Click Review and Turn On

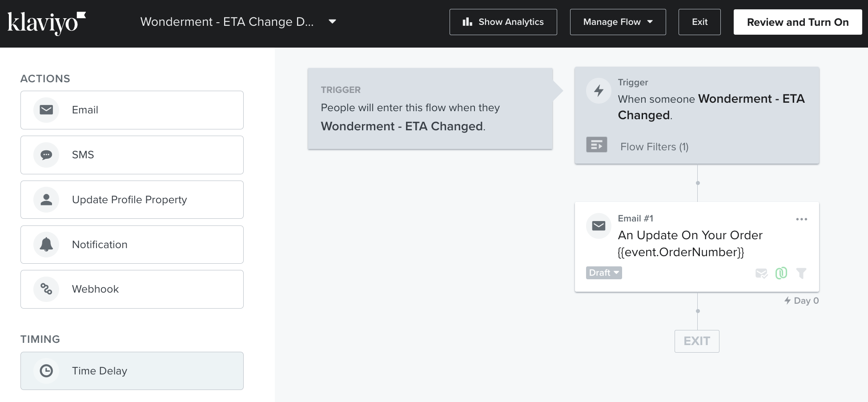[797, 22]
